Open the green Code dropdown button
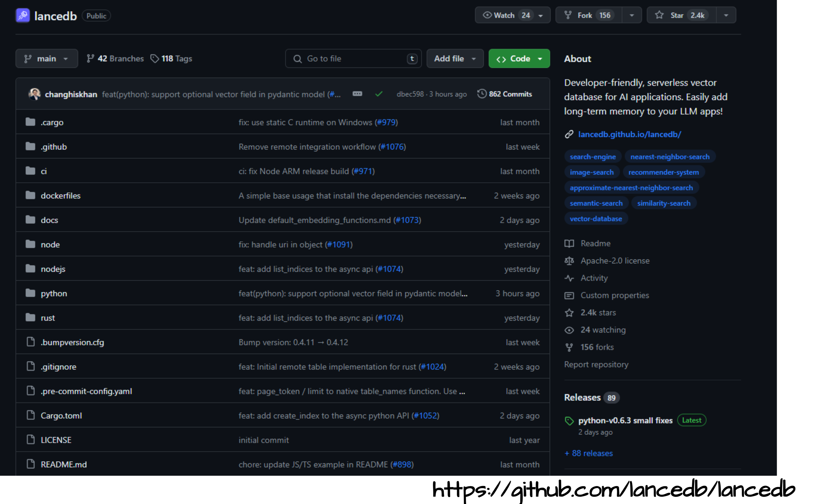Image resolution: width=815 pixels, height=504 pixels. (519, 59)
